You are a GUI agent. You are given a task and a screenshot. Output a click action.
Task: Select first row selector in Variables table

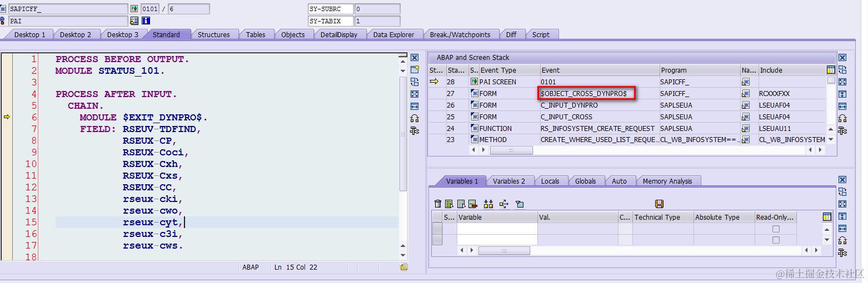tap(437, 229)
